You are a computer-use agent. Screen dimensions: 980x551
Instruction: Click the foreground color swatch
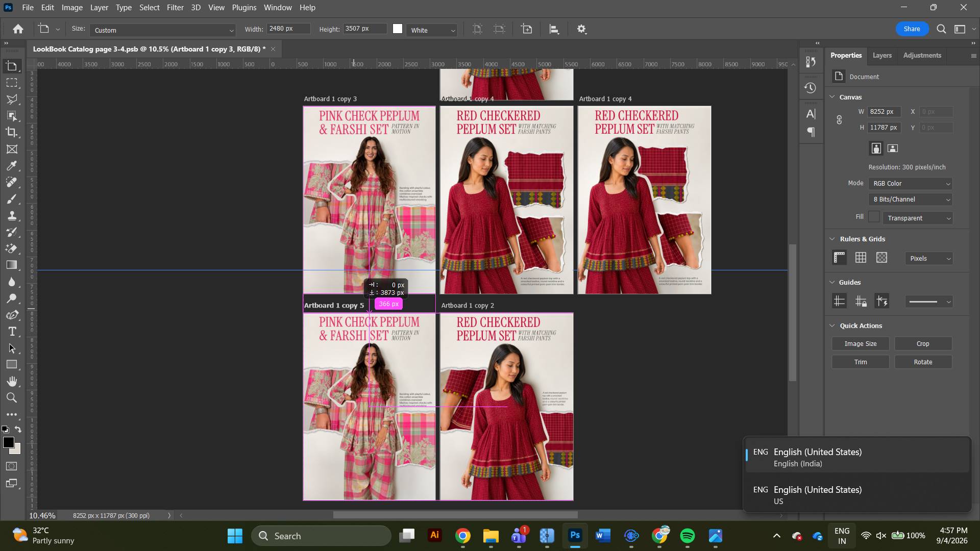pyautogui.click(x=8, y=443)
